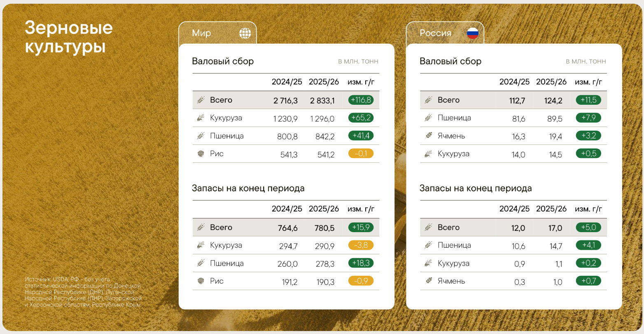The image size is (644, 334).
Task: Click the globe icon on the Мир tab
Action: [245, 33]
